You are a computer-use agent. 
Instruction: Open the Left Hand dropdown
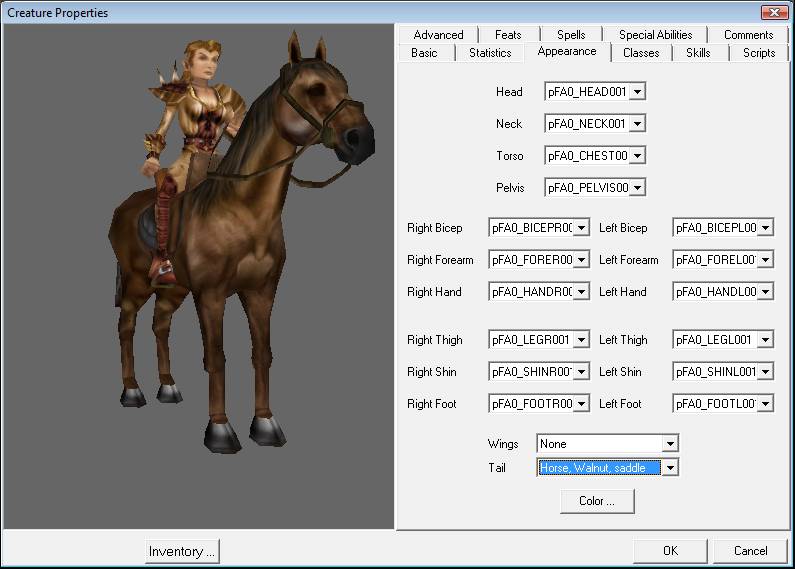point(766,292)
